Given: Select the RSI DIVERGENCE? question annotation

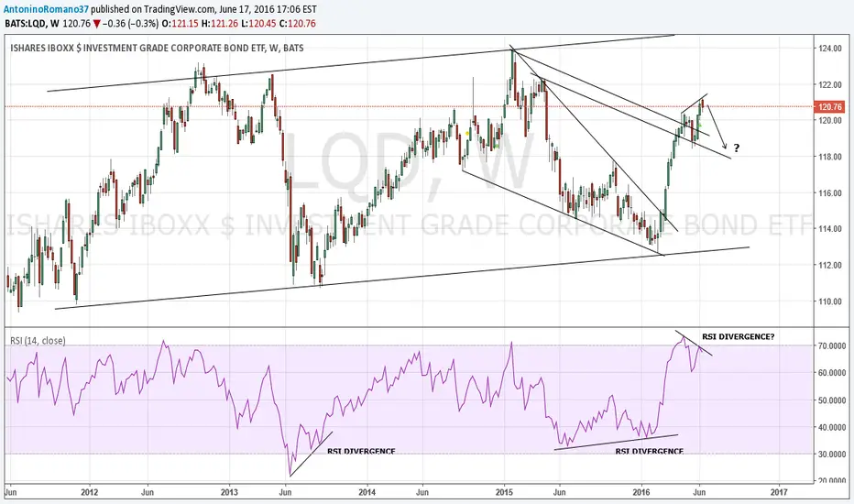Looking at the screenshot, I should point(738,336).
